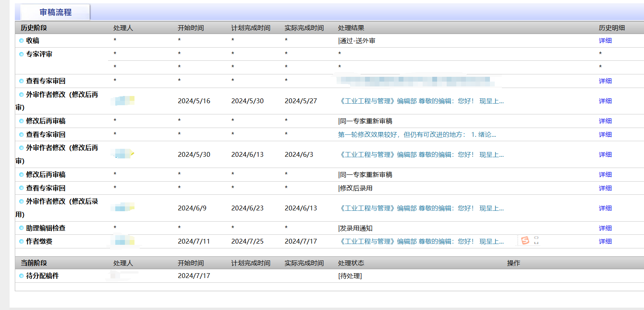Click the 2024/6/9 start date
Image resolution: width=644 pixels, height=310 pixels.
coord(192,208)
